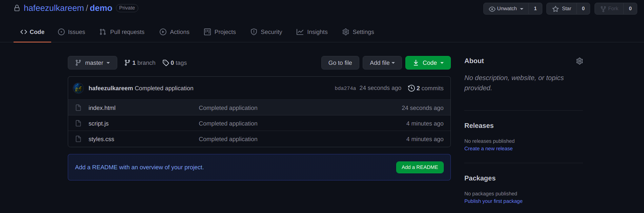Click the index.html file icon
Viewport: 644px width, 213px height.
tap(78, 108)
